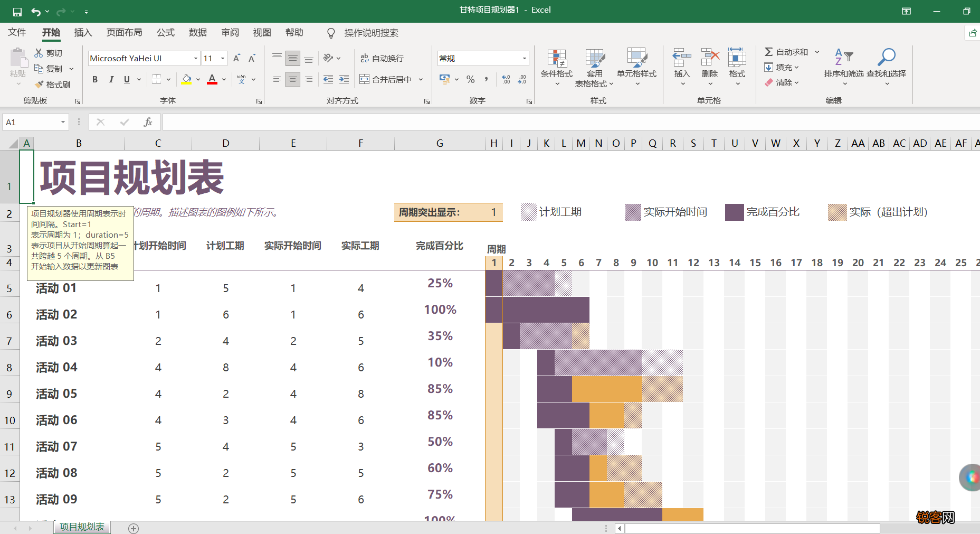Click the period highlight value cell

(493, 212)
